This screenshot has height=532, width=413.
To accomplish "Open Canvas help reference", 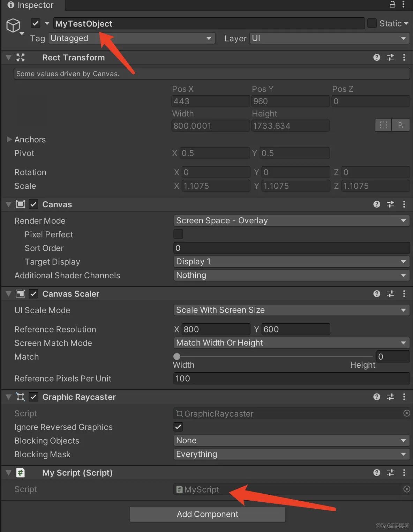I will (377, 204).
